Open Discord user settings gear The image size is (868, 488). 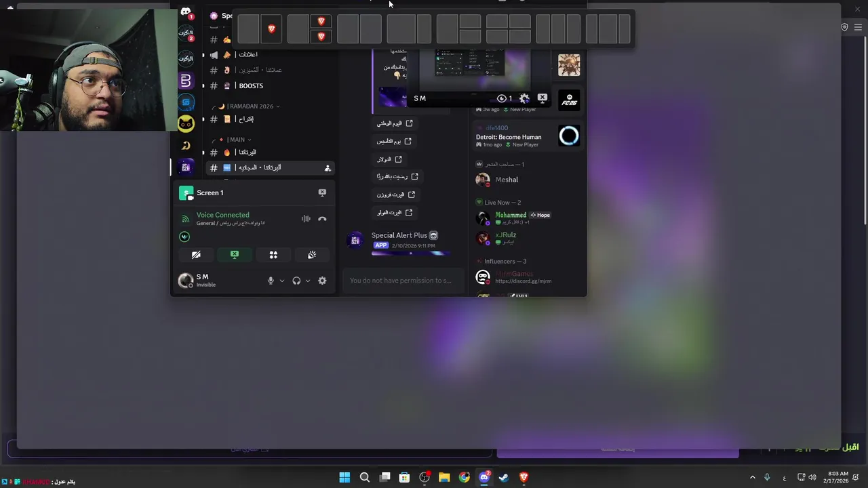pyautogui.click(x=322, y=281)
